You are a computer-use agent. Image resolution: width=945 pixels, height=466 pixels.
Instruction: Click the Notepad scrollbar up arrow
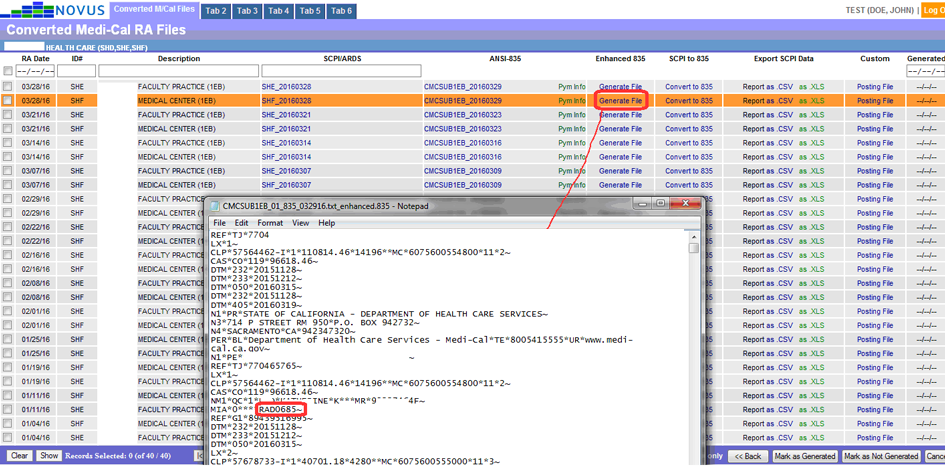(x=694, y=236)
